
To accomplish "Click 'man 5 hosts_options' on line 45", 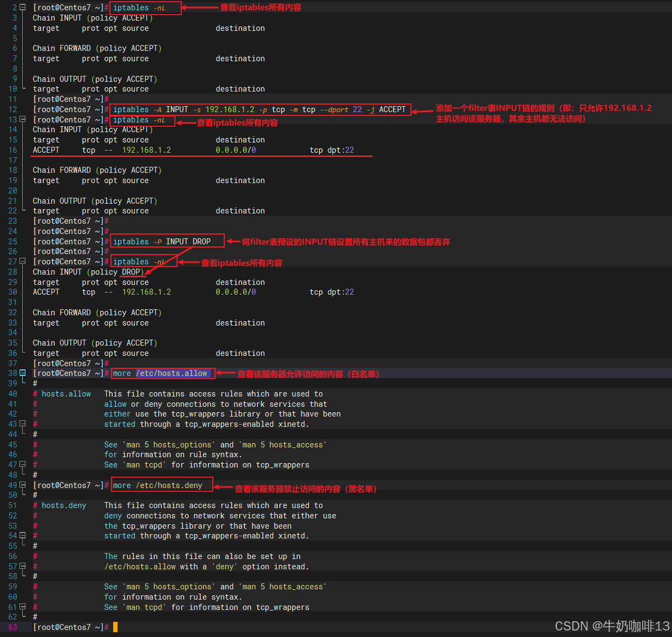I will (169, 445).
